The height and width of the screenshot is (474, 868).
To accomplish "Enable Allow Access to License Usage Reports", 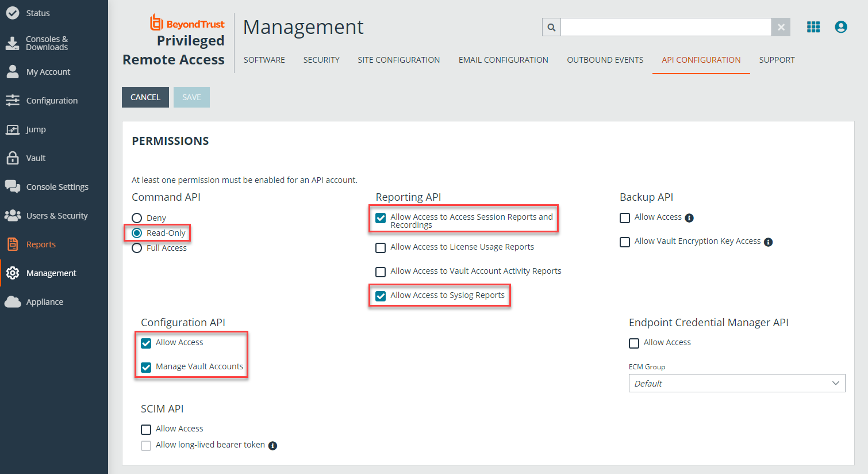I will tap(381, 248).
